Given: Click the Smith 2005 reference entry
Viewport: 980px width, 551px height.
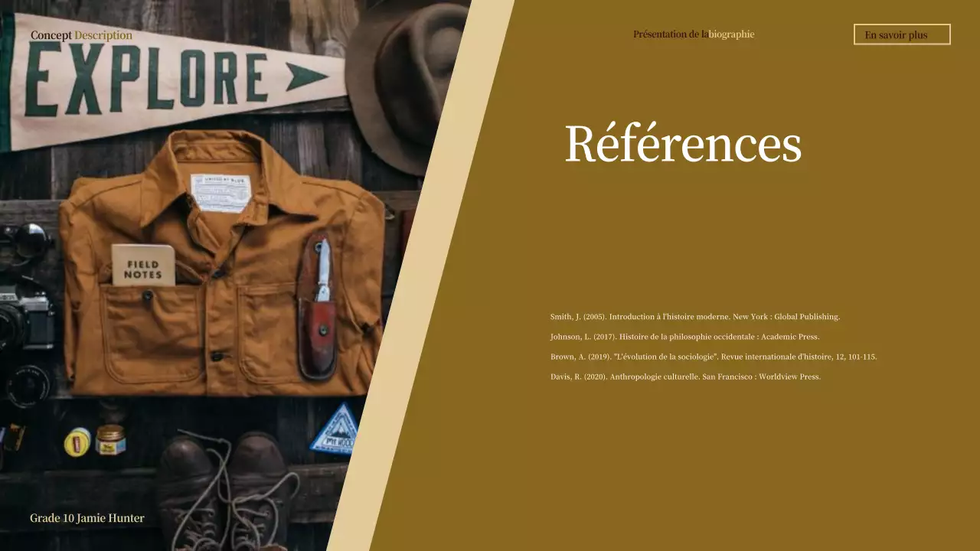Looking at the screenshot, I should click(x=694, y=316).
